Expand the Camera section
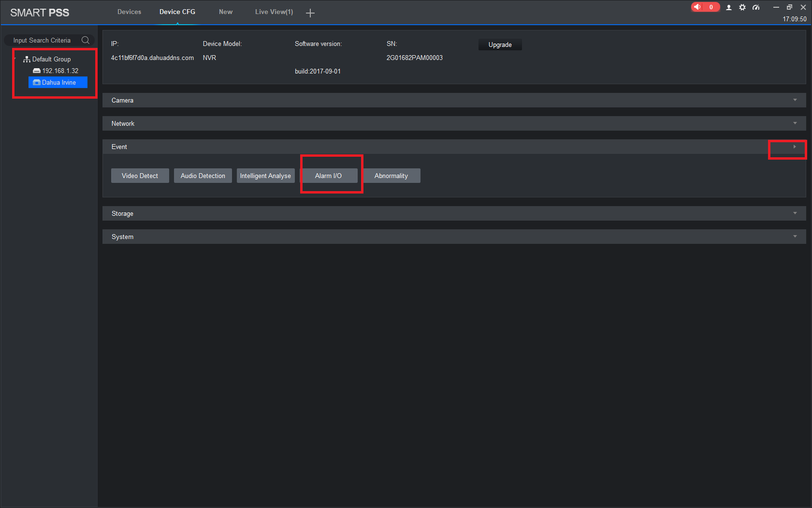 [454, 100]
